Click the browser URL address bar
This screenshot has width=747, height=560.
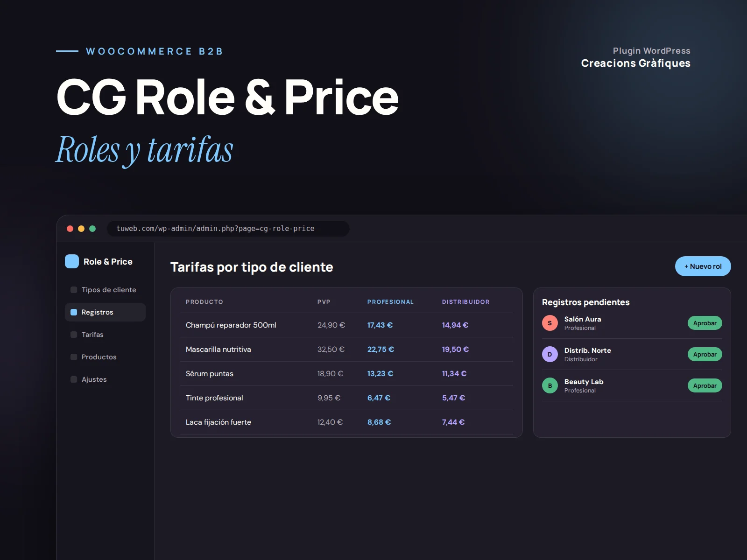pyautogui.click(x=228, y=229)
